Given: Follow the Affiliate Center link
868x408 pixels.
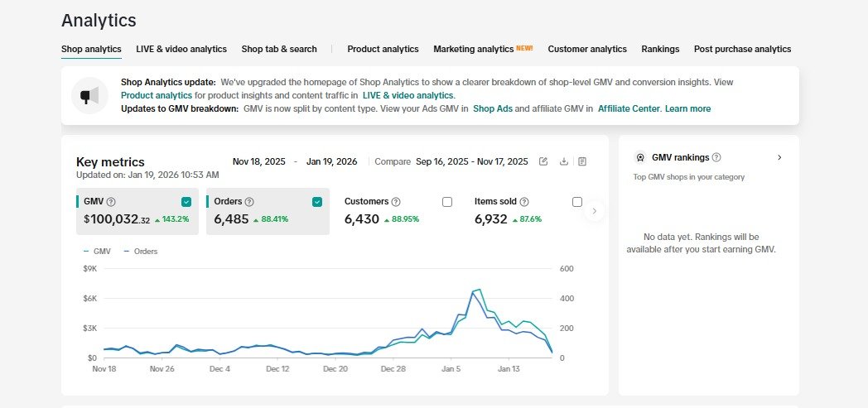Looking at the screenshot, I should pyautogui.click(x=629, y=109).
